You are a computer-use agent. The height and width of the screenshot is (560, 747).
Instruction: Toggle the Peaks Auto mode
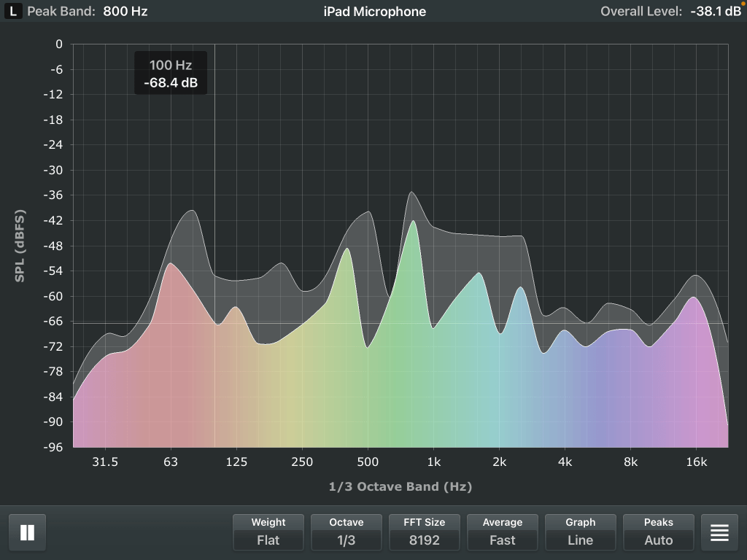click(658, 532)
